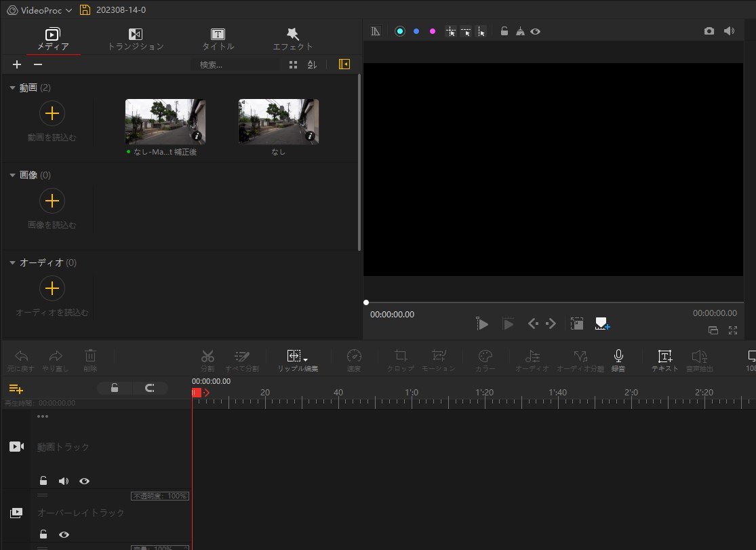
Task: Open the モーション tool
Action: (x=438, y=361)
